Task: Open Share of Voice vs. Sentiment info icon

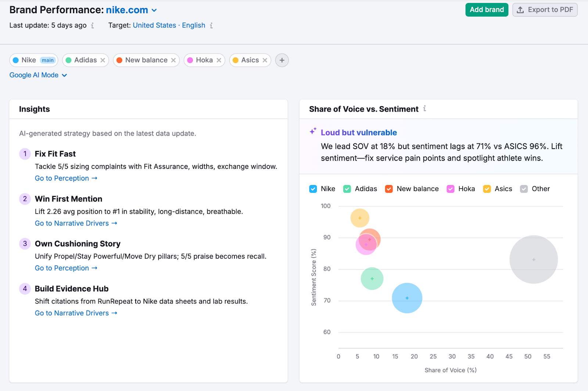Action: [x=425, y=109]
